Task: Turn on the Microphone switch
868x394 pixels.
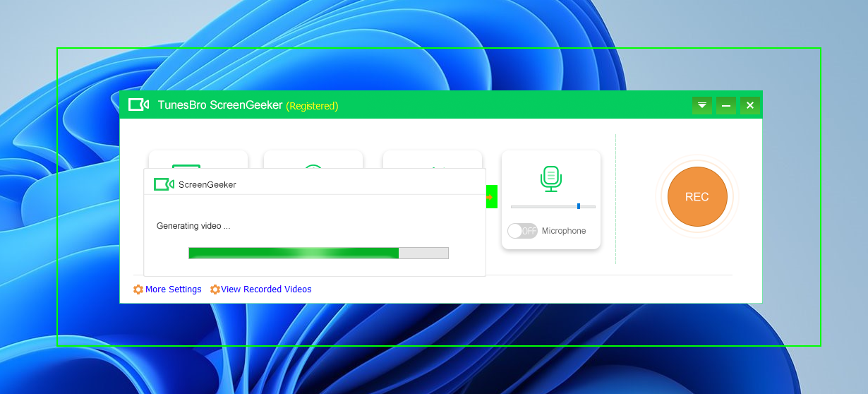Action: [x=522, y=231]
